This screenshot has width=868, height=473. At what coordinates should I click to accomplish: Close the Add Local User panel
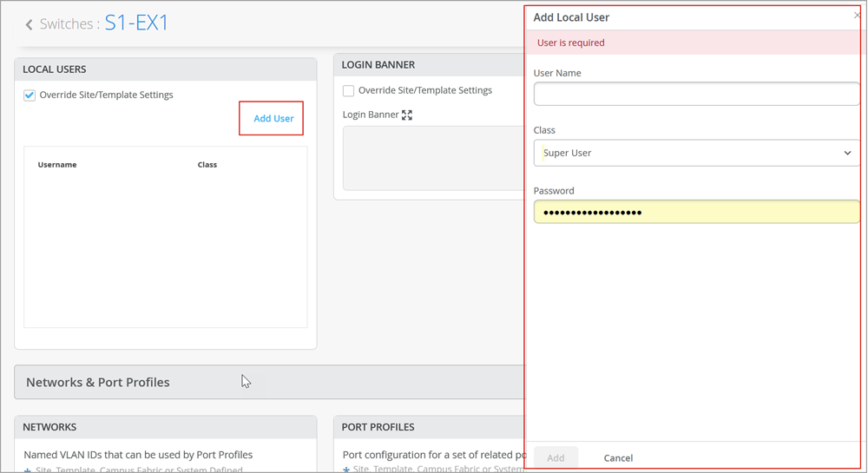[x=857, y=16]
